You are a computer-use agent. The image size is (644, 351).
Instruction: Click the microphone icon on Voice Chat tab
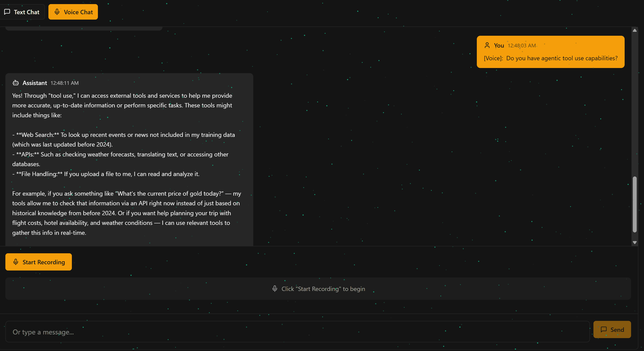coord(57,12)
